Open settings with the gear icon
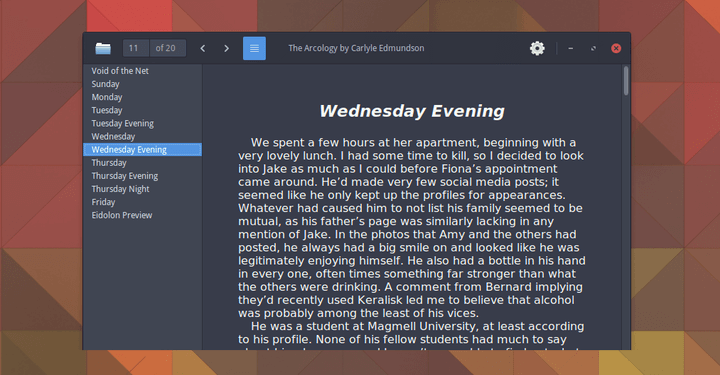 pyautogui.click(x=537, y=48)
